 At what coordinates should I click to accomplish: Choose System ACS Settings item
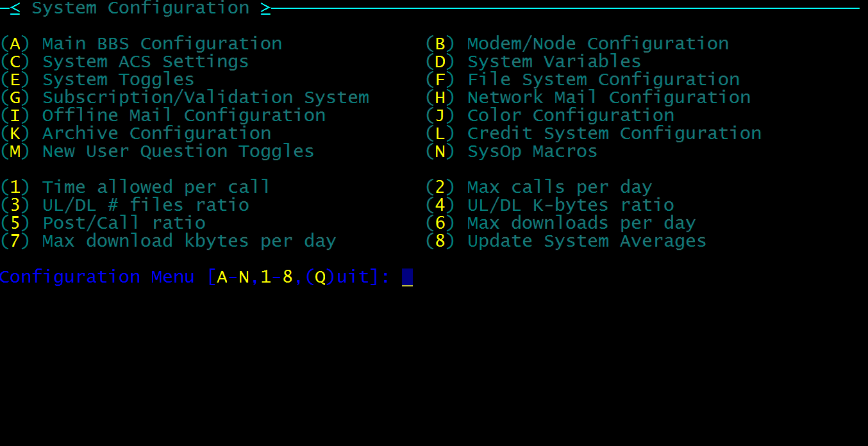coord(124,62)
